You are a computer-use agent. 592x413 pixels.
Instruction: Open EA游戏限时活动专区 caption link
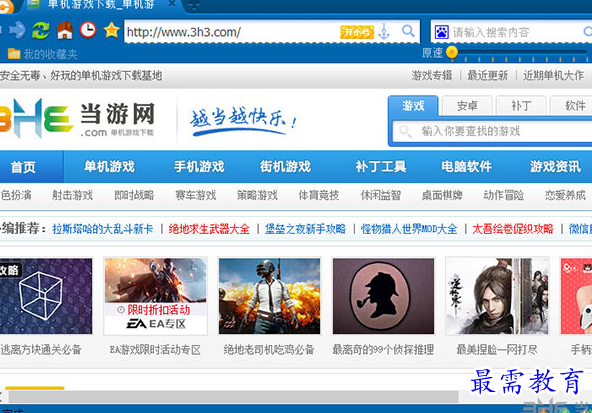[155, 350]
